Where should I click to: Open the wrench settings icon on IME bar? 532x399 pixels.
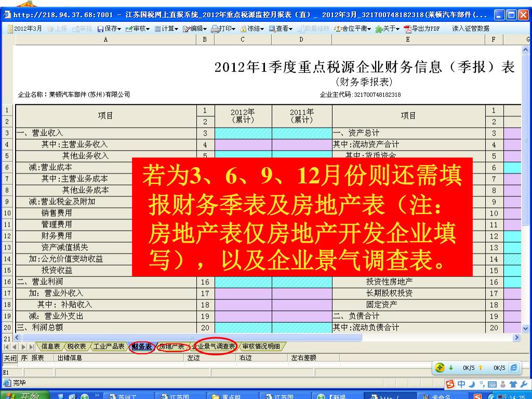tap(523, 384)
